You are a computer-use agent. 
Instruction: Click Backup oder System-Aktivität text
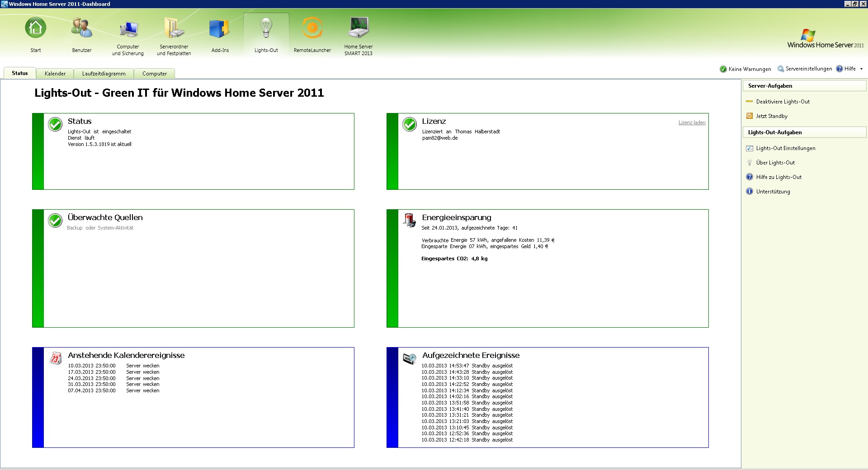[100, 228]
